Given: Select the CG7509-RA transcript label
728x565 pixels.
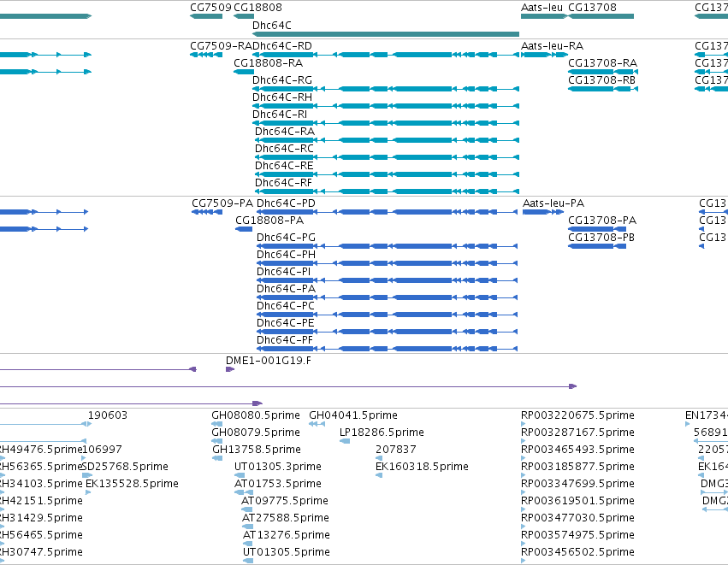Looking at the screenshot, I should tap(221, 46).
